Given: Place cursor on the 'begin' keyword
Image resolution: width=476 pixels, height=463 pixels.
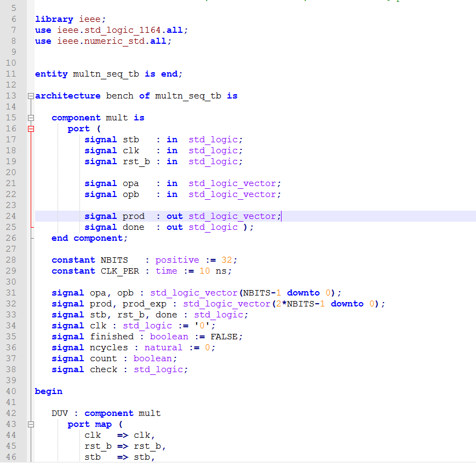Looking at the screenshot, I should pos(48,391).
